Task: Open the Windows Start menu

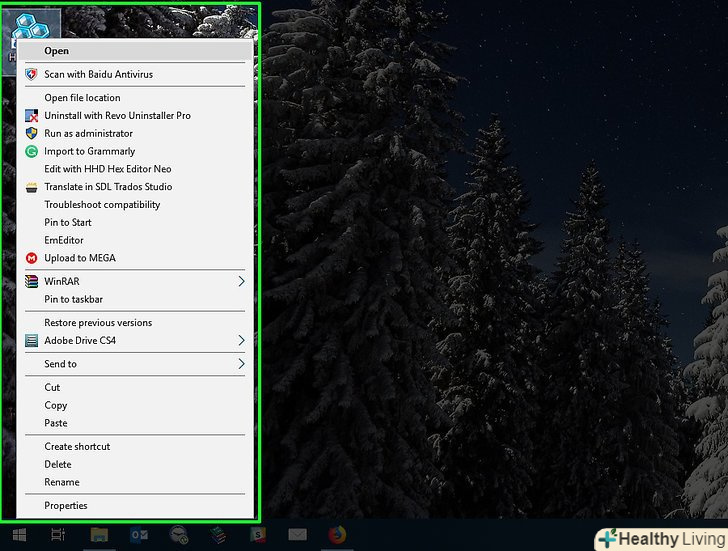Action: coord(17,535)
